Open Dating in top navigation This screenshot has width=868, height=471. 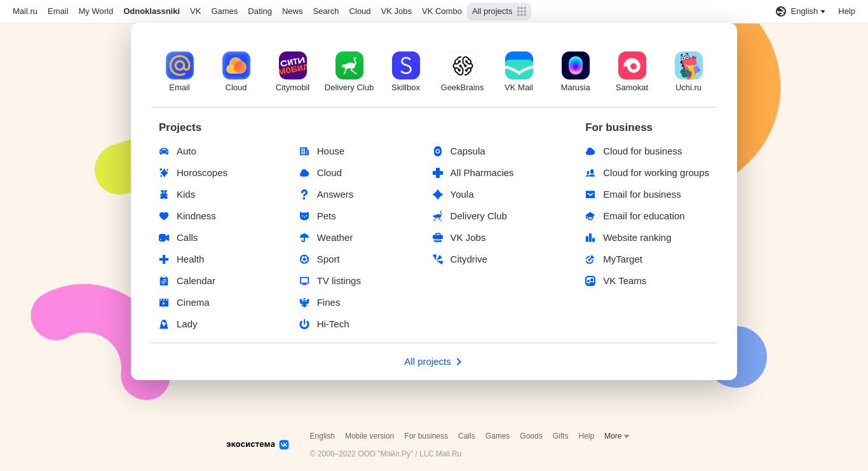(260, 11)
